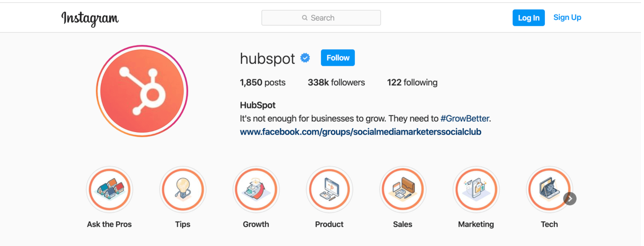Open the #GrowBetter hashtag link
The width and height of the screenshot is (644, 246).
pos(465,118)
